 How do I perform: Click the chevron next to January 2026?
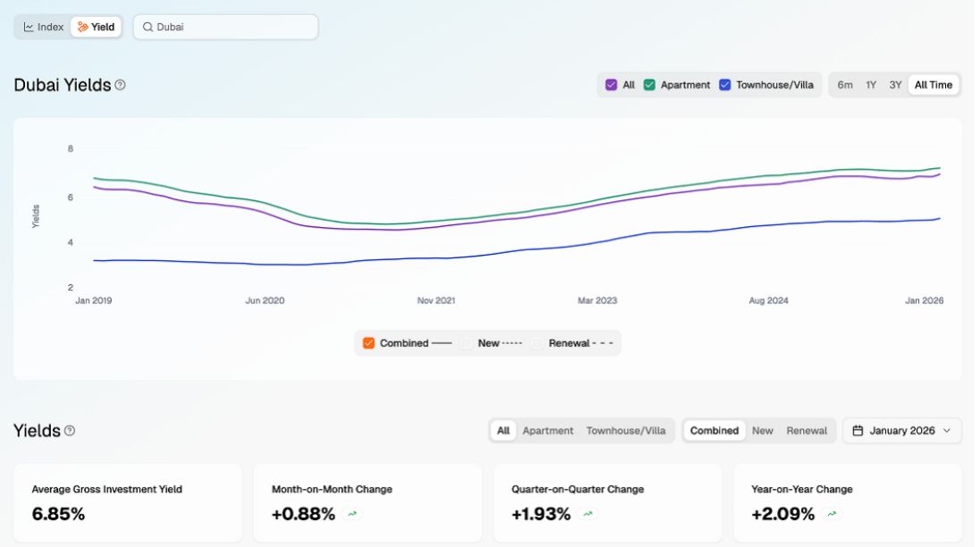(946, 431)
